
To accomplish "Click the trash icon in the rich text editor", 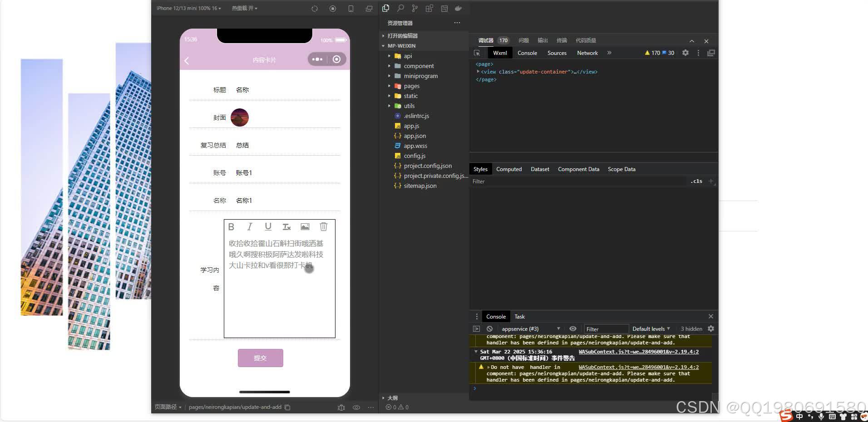I will pyautogui.click(x=323, y=226).
